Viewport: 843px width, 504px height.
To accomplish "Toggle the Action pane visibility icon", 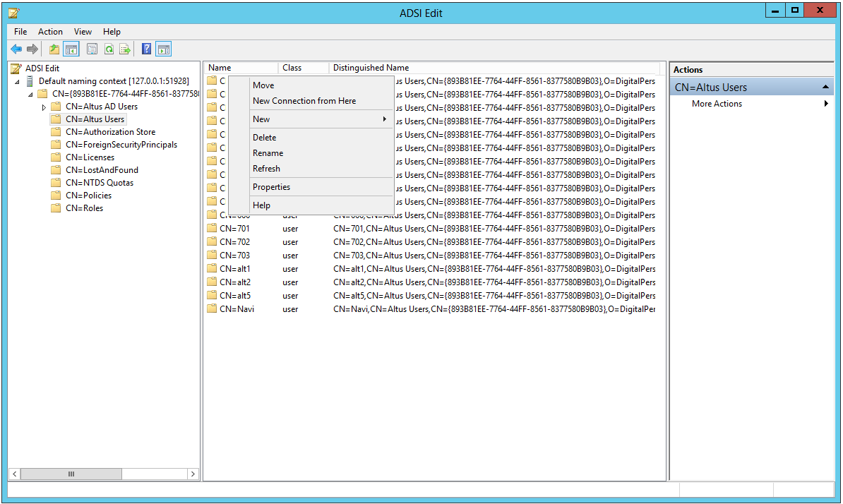I will pos(163,49).
